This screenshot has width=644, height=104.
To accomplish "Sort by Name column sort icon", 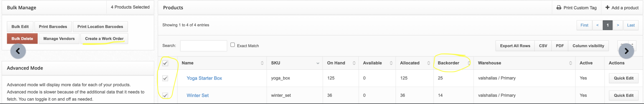I will [262, 63].
